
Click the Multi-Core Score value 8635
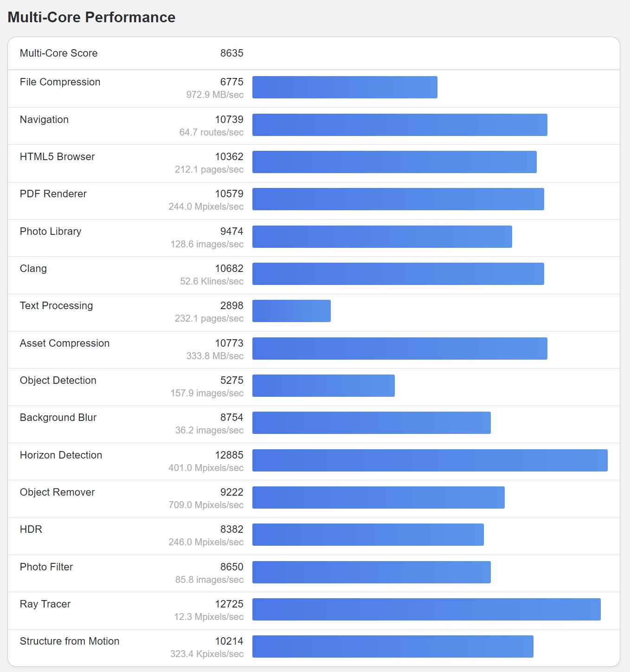tap(231, 53)
